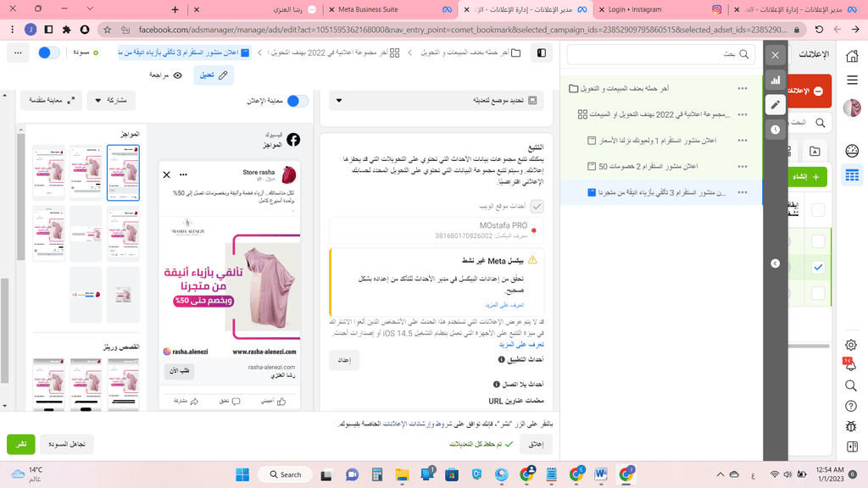Select اعلان منشور انستقرام 2 in the tree
The image size is (868, 488).
point(648,167)
